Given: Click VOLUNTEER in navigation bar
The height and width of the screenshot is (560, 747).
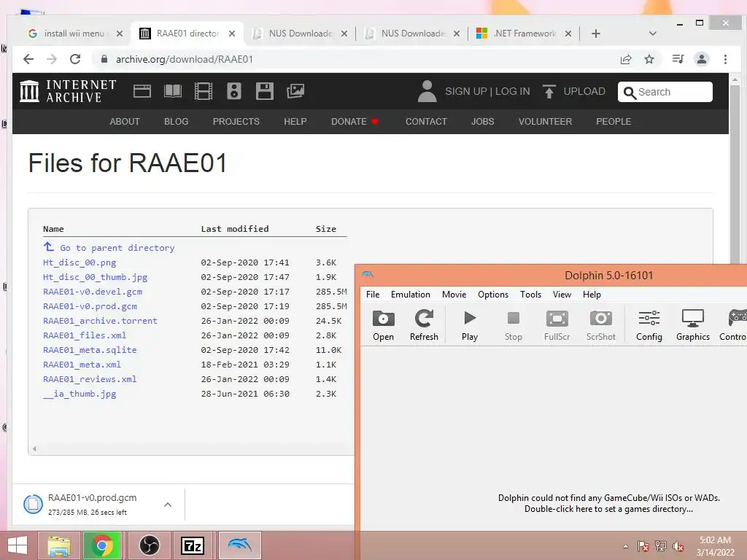Looking at the screenshot, I should (545, 122).
